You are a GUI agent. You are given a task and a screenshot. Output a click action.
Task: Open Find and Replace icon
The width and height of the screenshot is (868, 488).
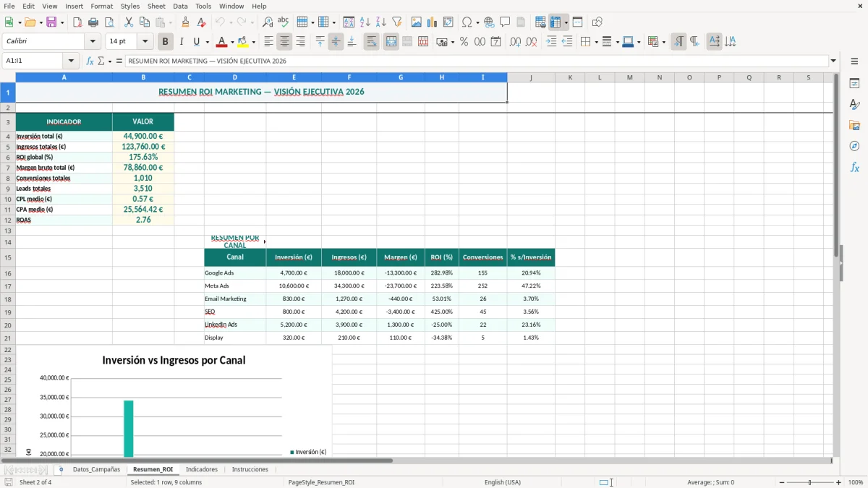pos(268,22)
